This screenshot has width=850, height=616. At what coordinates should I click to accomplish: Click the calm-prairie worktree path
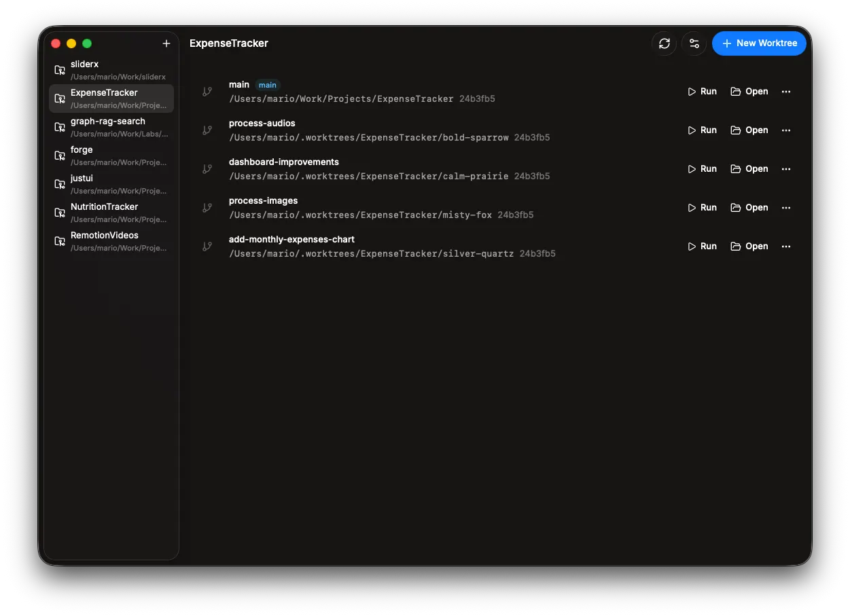(x=369, y=177)
